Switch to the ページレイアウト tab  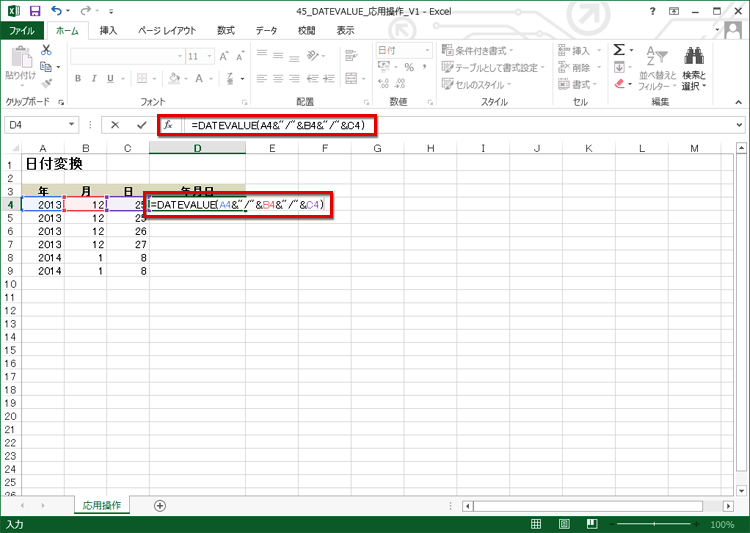coord(167,31)
